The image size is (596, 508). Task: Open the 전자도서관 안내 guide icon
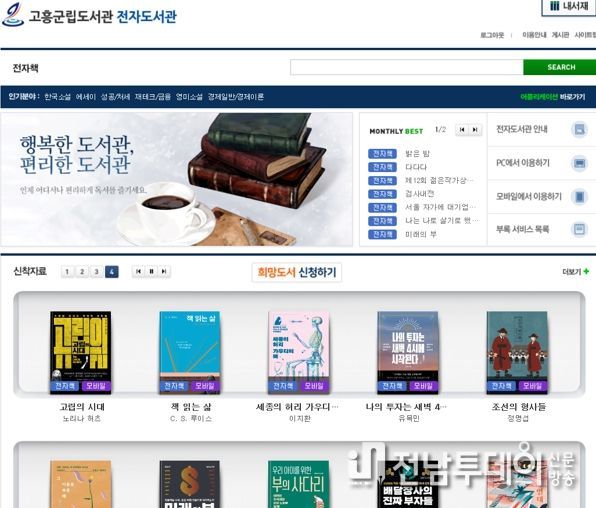coord(579,129)
